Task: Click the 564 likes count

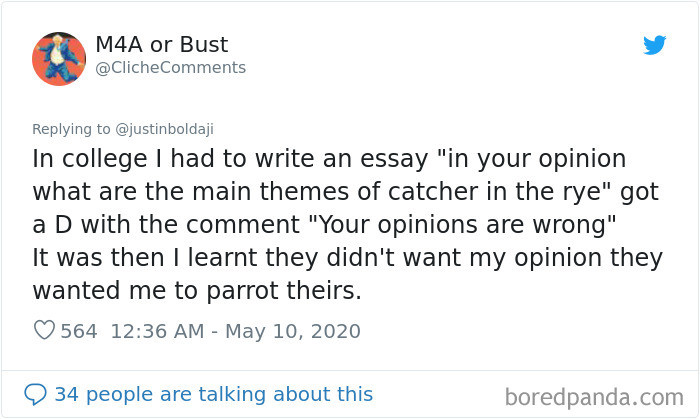Action: [x=79, y=331]
